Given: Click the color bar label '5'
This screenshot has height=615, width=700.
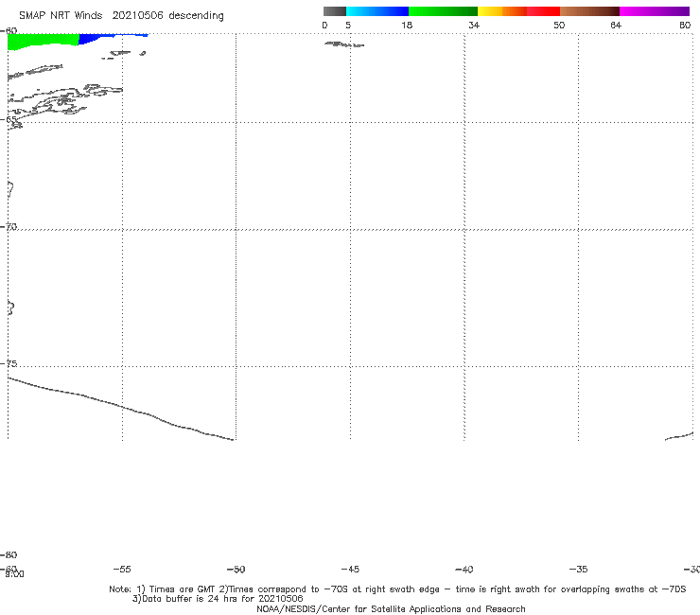Looking at the screenshot, I should pyautogui.click(x=348, y=25).
